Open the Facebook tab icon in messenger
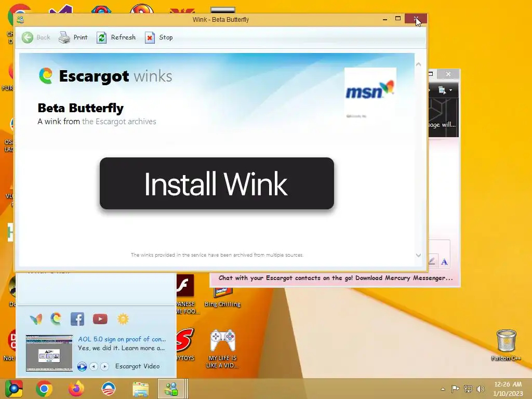532x399 pixels. (x=77, y=319)
